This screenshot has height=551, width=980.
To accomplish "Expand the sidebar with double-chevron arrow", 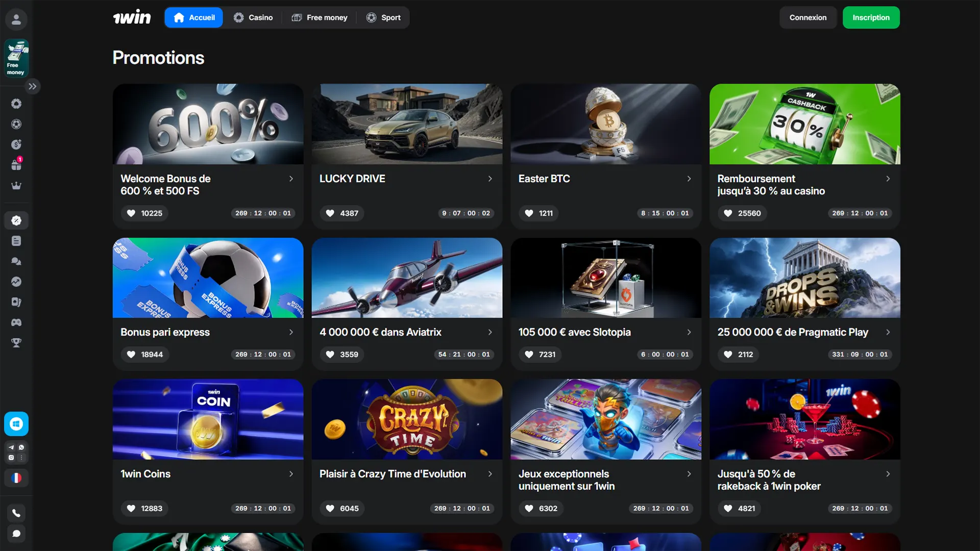I will pyautogui.click(x=33, y=87).
